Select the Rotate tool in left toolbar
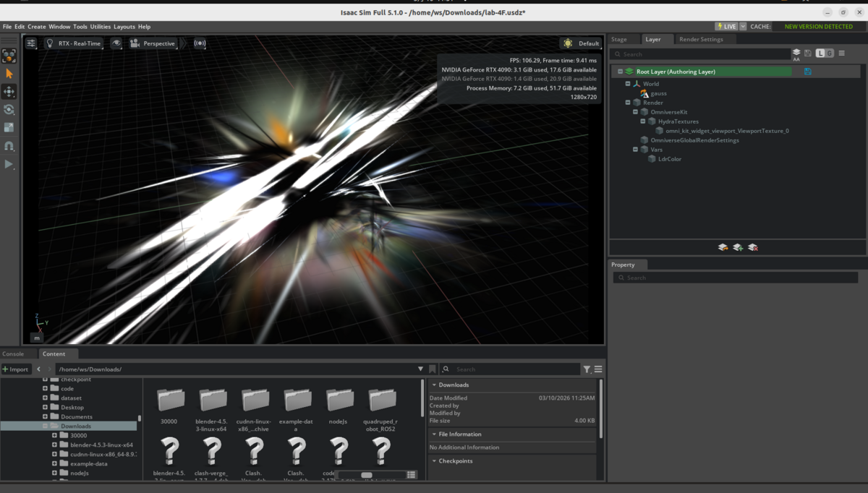 click(x=9, y=110)
